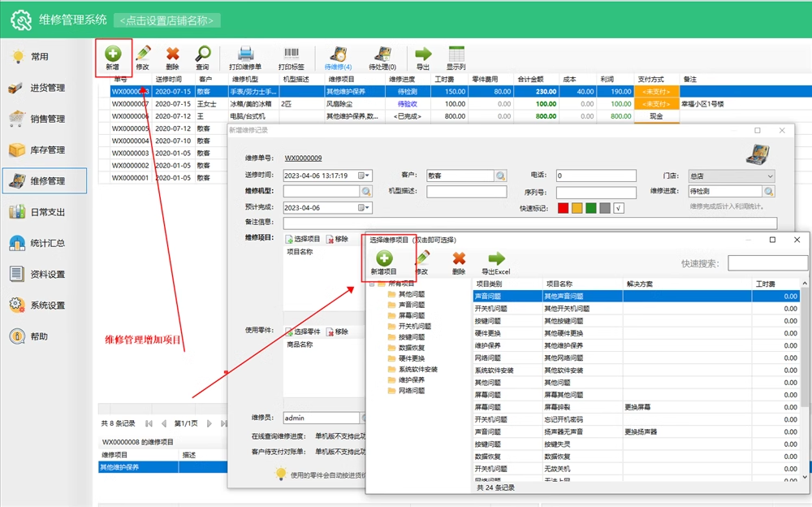Image resolution: width=812 pixels, height=507 pixels.
Task: Select order row WX0000007 in main table
Action: click(x=456, y=104)
